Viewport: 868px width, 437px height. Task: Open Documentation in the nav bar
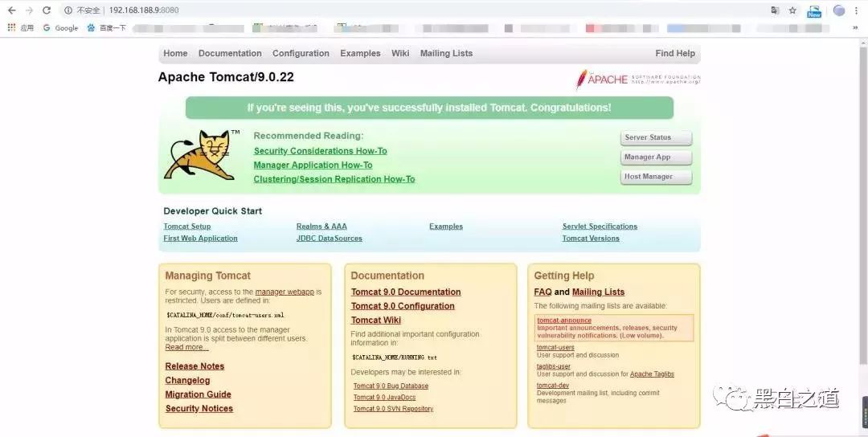[230, 54]
